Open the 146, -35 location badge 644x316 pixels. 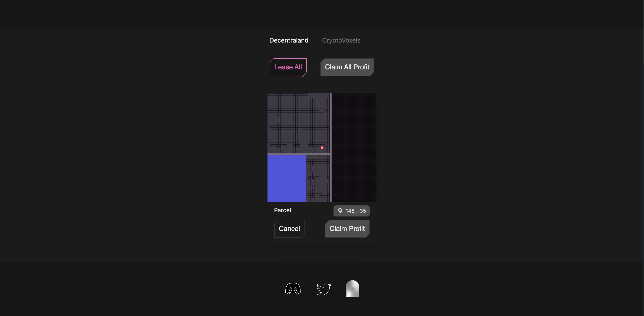coord(352,211)
